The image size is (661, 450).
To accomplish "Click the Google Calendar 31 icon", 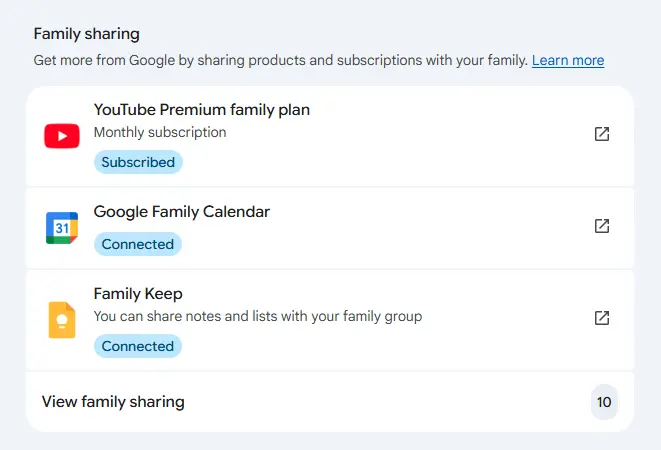I will point(62,228).
